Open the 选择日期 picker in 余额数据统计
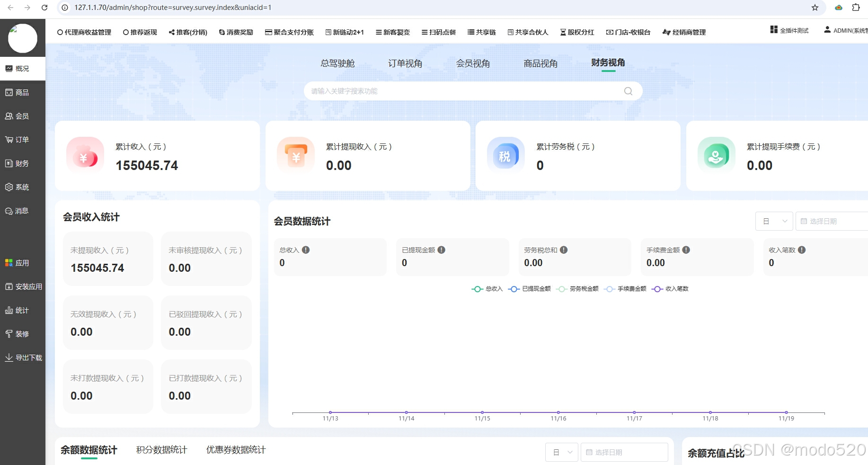 624,452
